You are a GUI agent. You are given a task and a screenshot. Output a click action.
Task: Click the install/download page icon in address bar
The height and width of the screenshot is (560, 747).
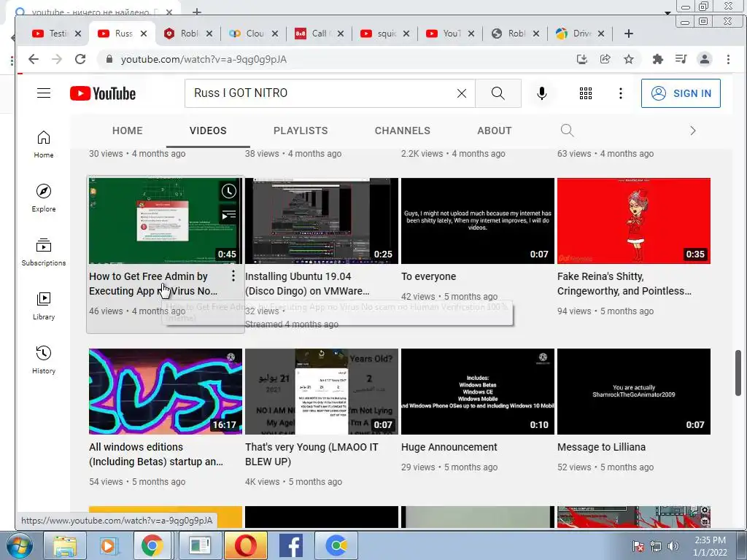581,59
